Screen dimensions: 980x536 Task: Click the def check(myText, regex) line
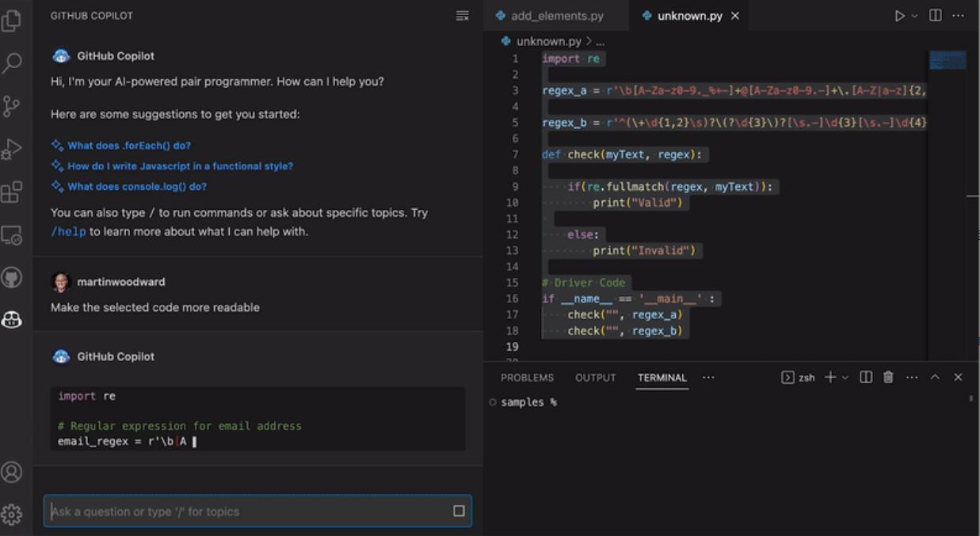(x=623, y=154)
